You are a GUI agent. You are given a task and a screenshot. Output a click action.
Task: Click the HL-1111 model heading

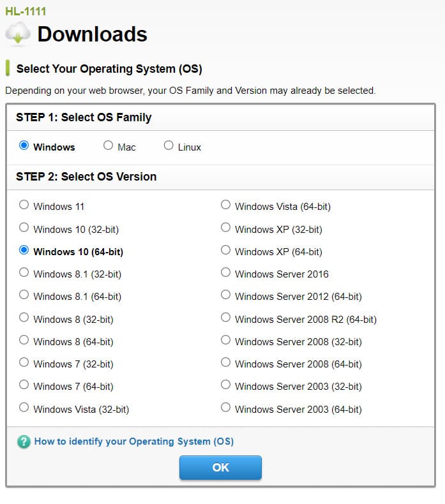[x=26, y=11]
